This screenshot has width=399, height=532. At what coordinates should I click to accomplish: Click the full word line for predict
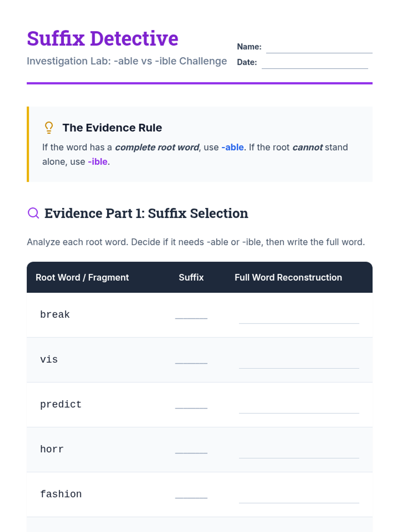tap(299, 408)
